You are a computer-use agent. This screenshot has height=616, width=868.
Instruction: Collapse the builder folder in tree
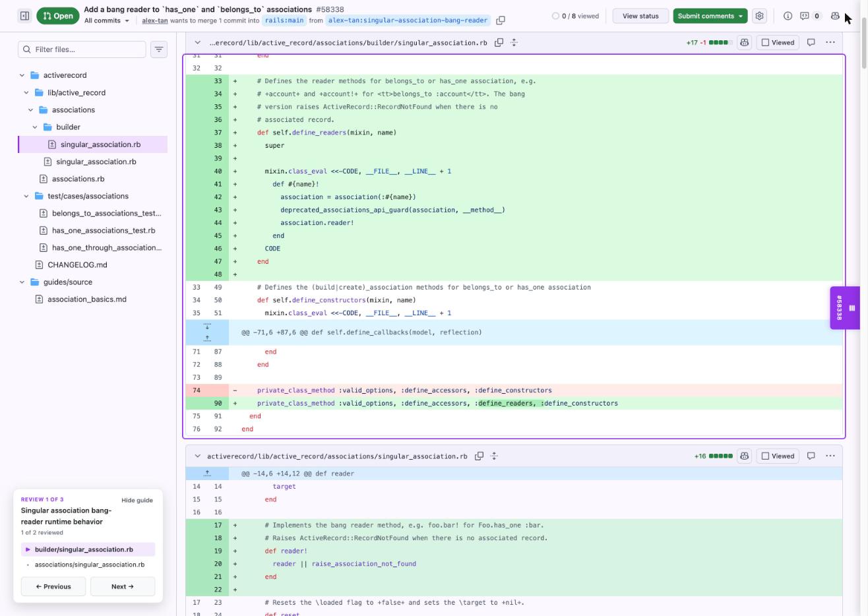[35, 127]
